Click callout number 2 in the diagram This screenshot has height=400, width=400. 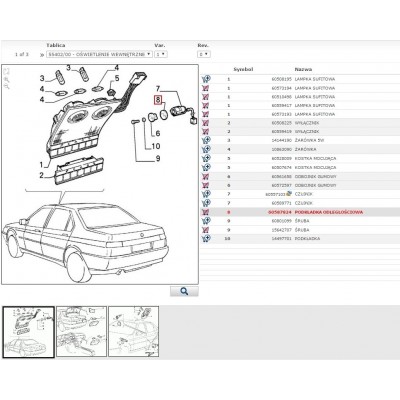pyautogui.click(x=41, y=175)
